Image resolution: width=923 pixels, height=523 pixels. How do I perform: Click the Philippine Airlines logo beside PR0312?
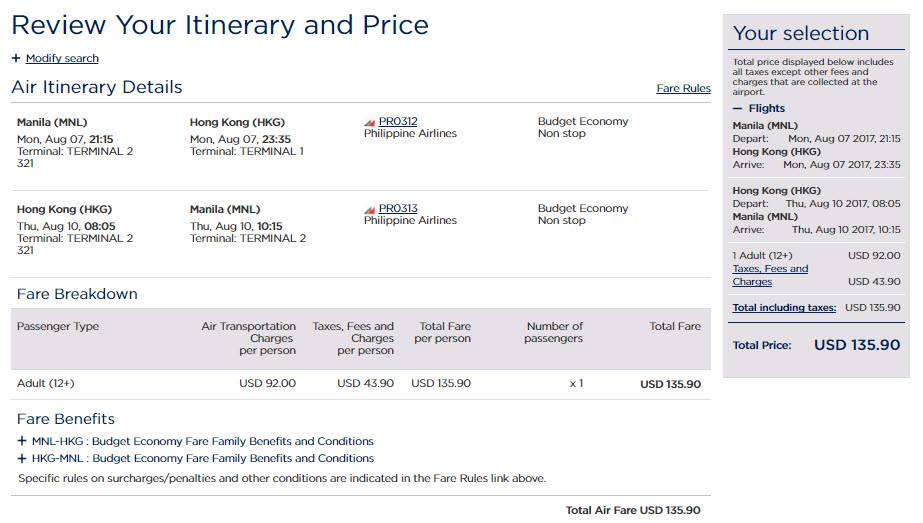(x=370, y=122)
